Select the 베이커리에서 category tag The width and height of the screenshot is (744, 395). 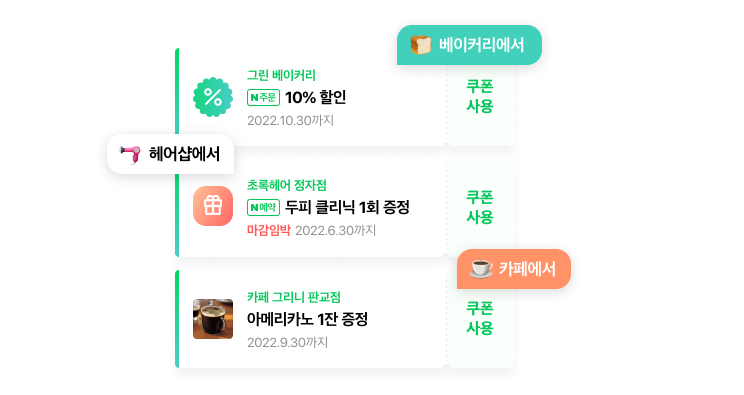469,45
